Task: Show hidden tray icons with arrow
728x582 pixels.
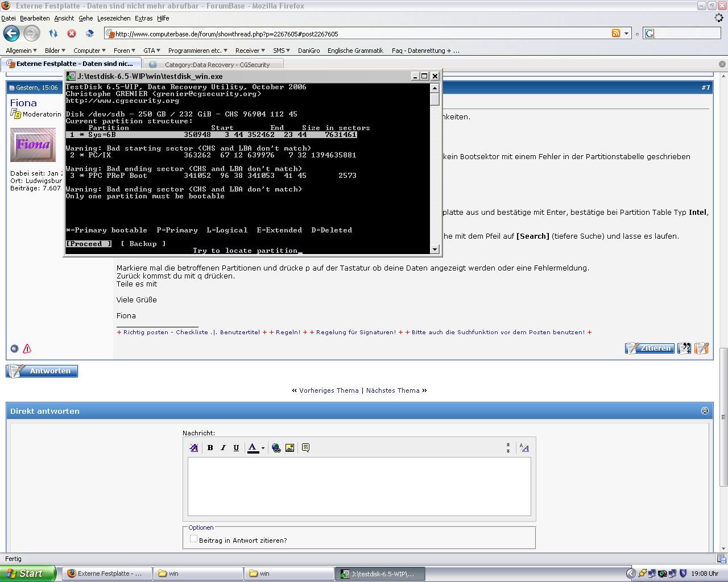Action: tap(630, 573)
